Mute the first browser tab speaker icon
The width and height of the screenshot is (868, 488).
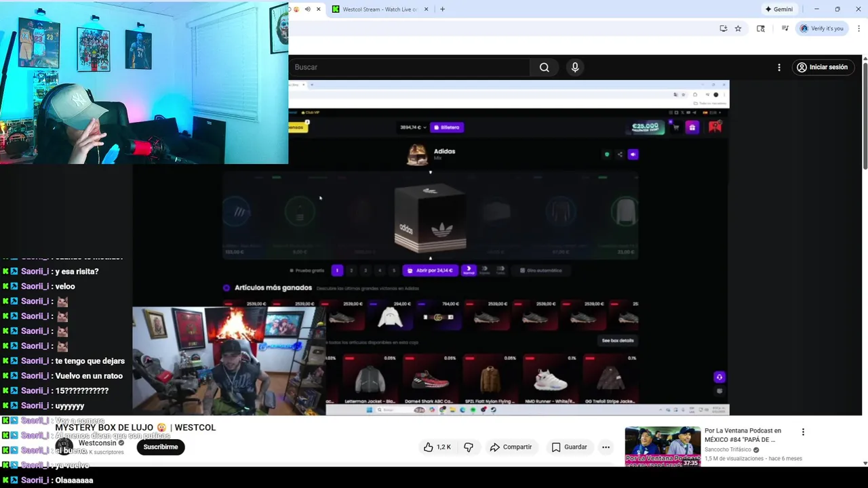(x=307, y=9)
